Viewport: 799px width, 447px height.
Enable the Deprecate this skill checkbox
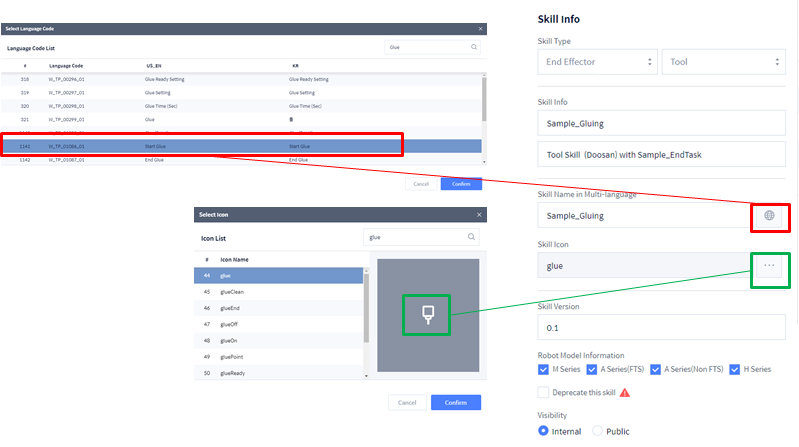544,393
